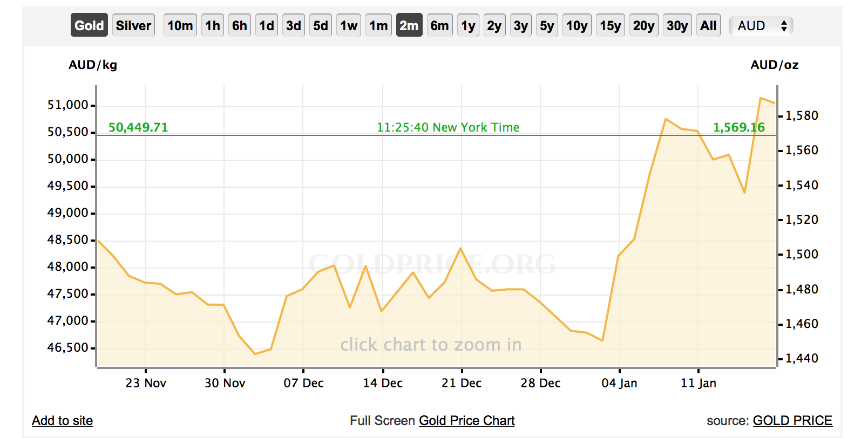Image resolution: width=868 pixels, height=438 pixels.
Task: Click the active 2m range button
Action: (x=409, y=25)
